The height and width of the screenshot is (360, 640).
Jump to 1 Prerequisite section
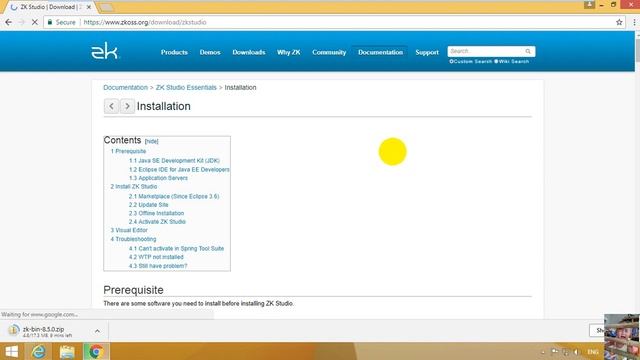[x=128, y=151]
